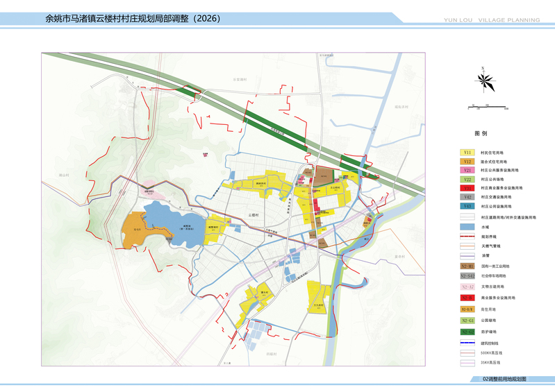
Task: Click the 村庄公用设施用地 legend label
Action: (495, 207)
